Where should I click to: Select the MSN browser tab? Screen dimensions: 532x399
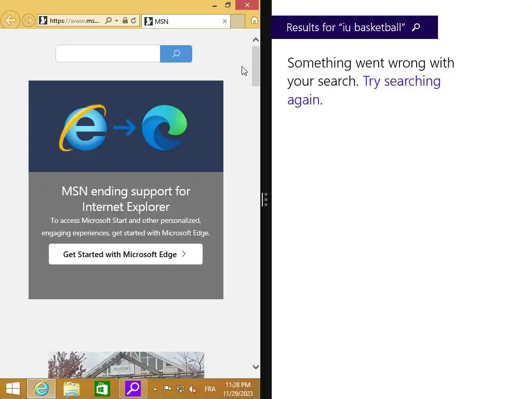pos(185,21)
